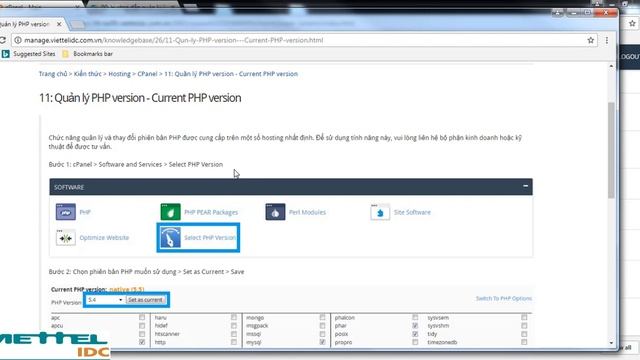Open the Bookmarks bar folder icon
Image resolution: width=640 pixels, height=360 pixels.
click(65, 54)
